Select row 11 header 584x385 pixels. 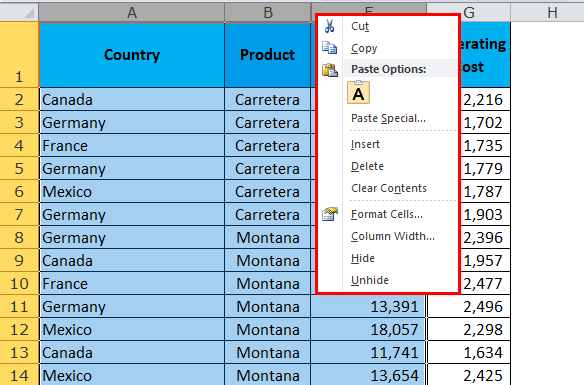click(19, 306)
